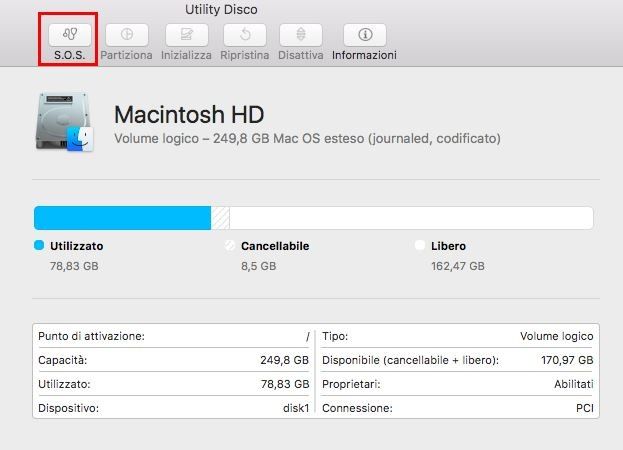This screenshot has height=450, width=623.
Task: Select the PCI connection value
Action: pos(584,408)
